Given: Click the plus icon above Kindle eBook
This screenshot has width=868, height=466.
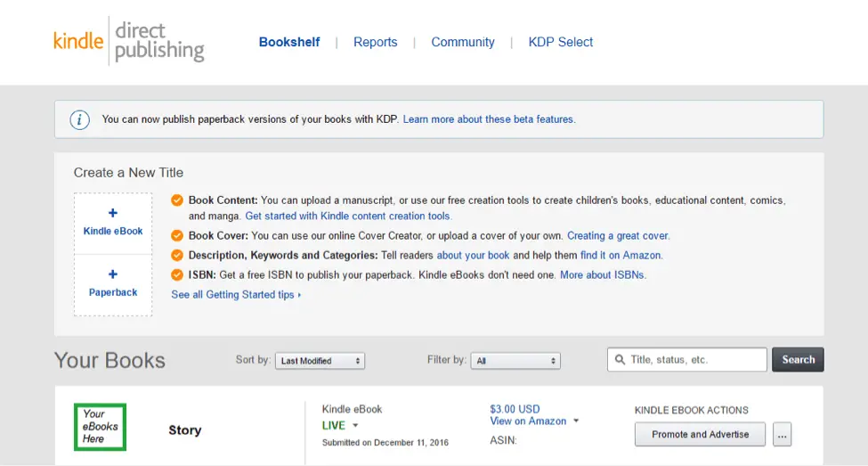Looking at the screenshot, I should pos(113,213).
